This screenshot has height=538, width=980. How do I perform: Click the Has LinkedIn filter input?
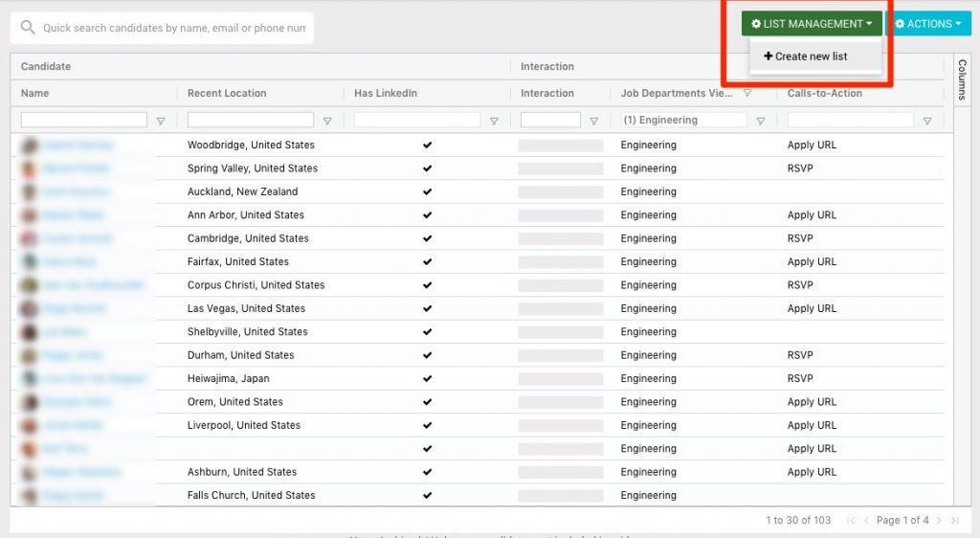click(417, 120)
